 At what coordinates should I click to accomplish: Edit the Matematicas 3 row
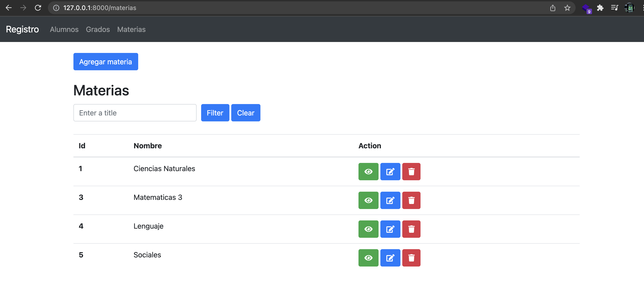coord(390,200)
